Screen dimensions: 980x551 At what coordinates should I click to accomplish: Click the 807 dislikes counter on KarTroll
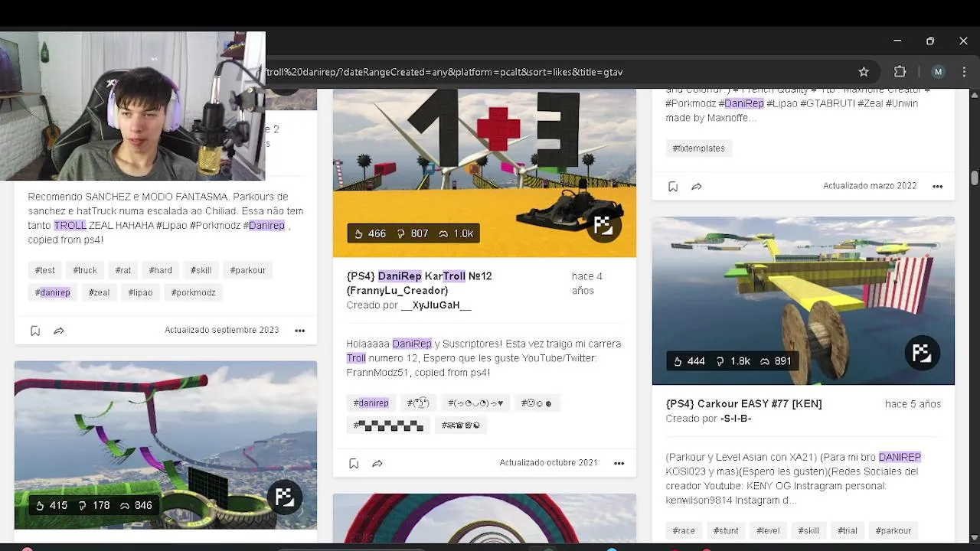[413, 233]
